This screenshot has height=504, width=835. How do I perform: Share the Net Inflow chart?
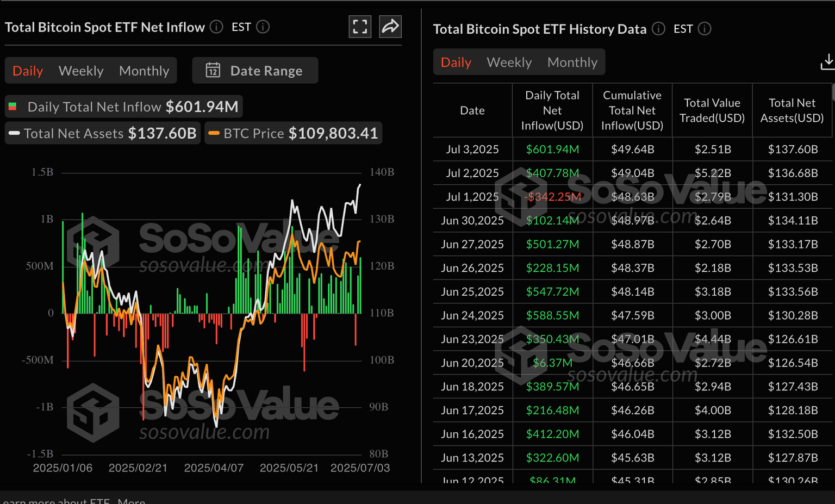point(390,27)
